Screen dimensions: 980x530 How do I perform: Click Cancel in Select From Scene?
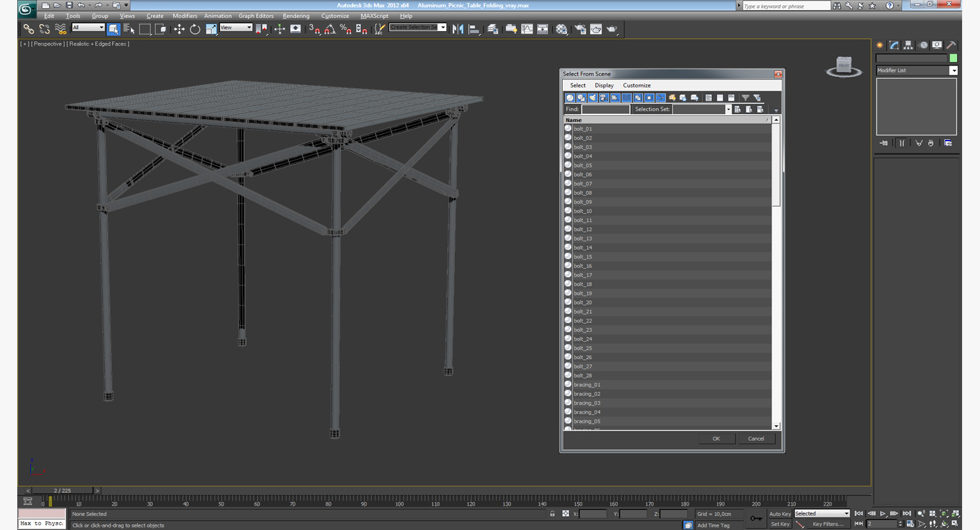pos(756,439)
